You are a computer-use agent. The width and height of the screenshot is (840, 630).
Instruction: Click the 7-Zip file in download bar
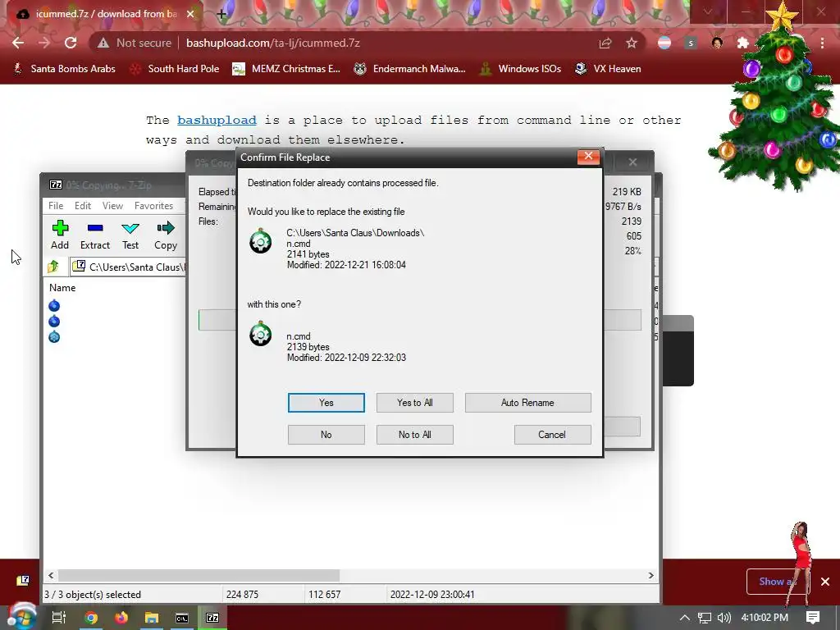click(x=22, y=581)
